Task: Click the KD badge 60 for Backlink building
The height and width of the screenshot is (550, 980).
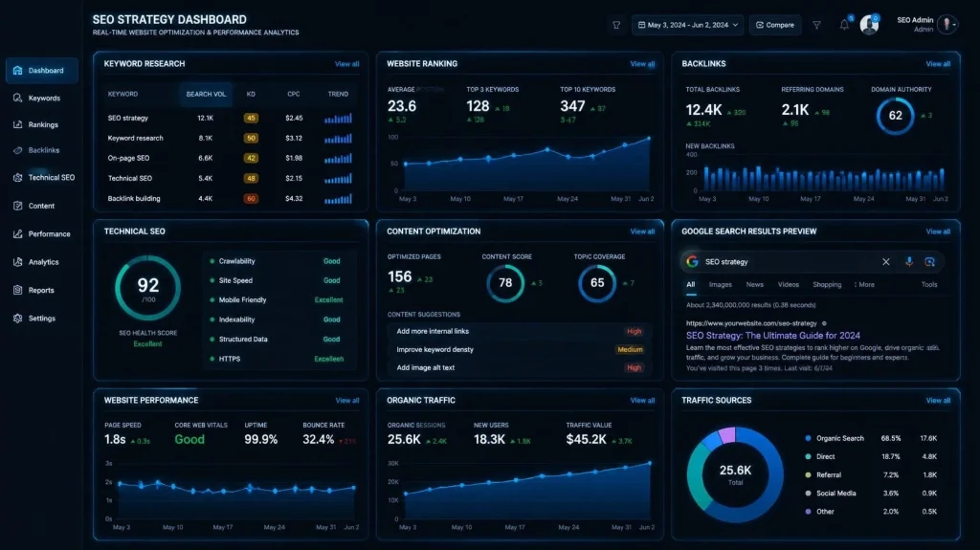Action: point(251,199)
